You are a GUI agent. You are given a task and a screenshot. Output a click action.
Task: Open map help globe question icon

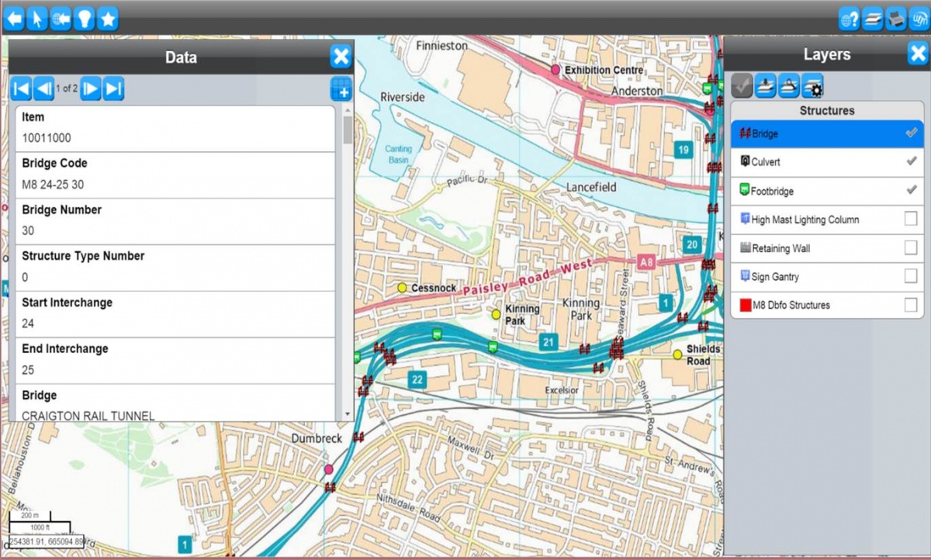pyautogui.click(x=849, y=19)
